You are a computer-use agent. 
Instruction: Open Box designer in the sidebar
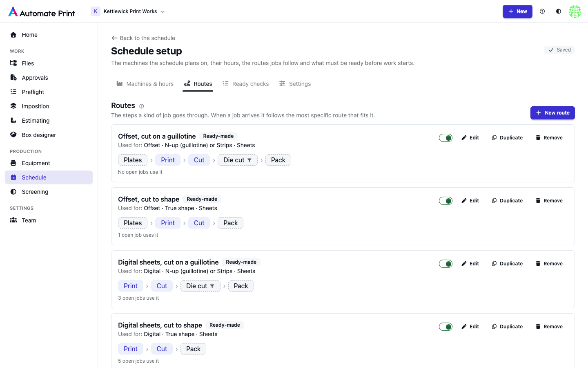(x=49, y=135)
